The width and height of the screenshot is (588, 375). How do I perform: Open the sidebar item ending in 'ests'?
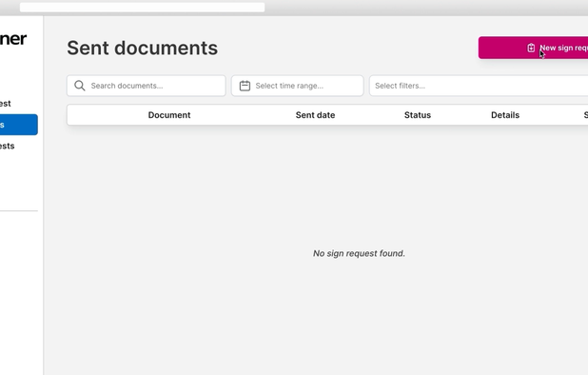[7, 146]
